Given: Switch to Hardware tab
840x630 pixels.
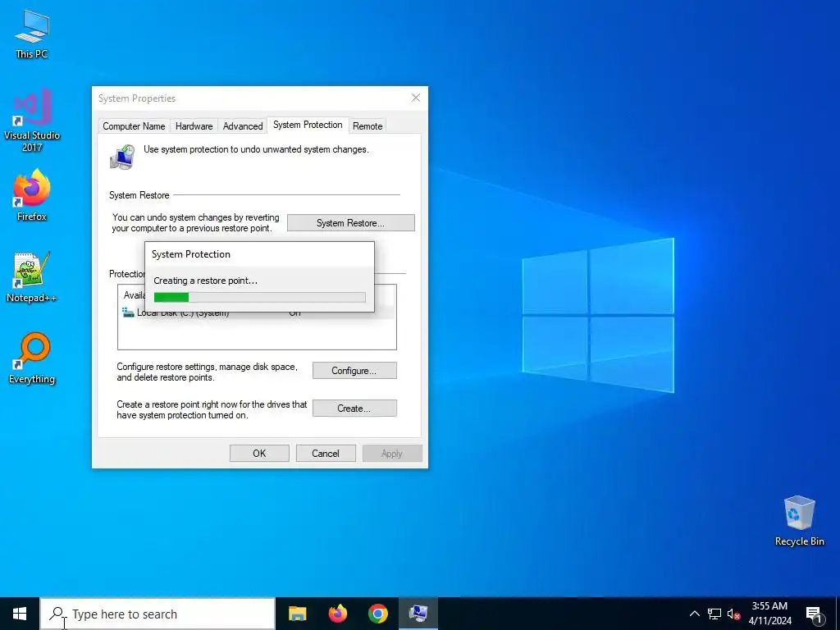Looking at the screenshot, I should point(194,126).
